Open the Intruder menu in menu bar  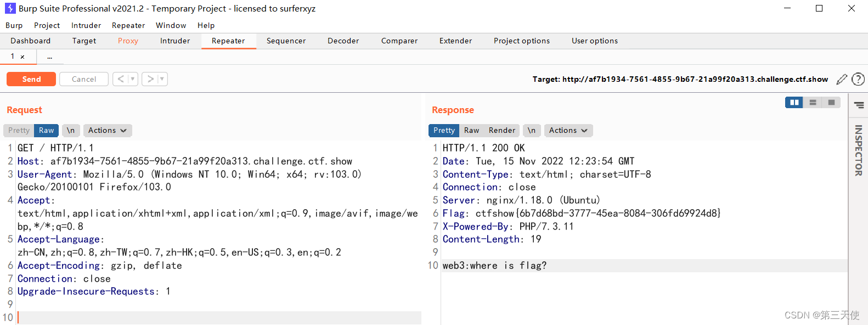coord(86,26)
